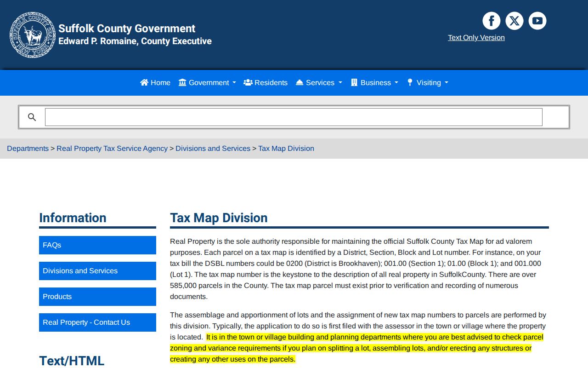588x368 pixels.
Task: Open the Text Only Version link
Action: 476,38
